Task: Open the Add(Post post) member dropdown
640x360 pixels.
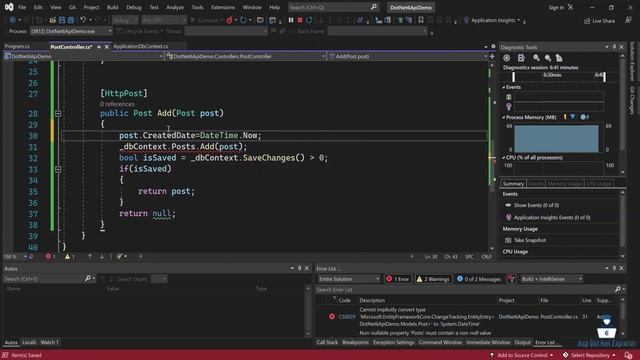Action: click(x=408, y=56)
